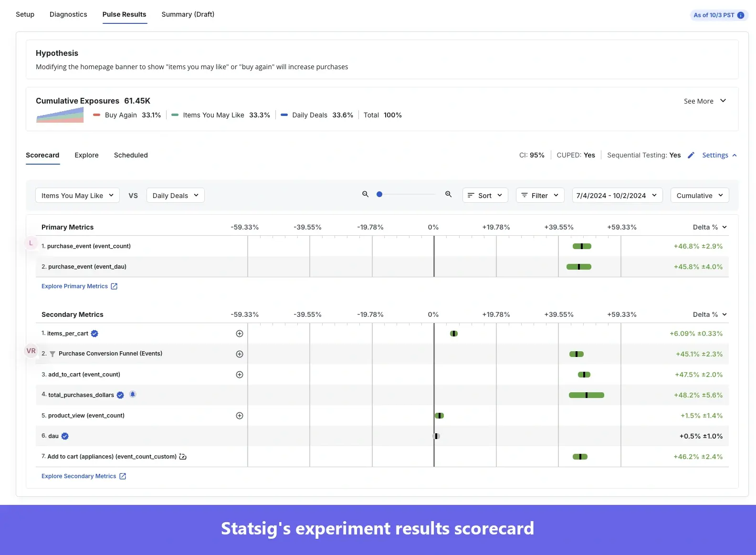Click verified badge next to dau
Screen dimensions: 756x555
(x=65, y=436)
